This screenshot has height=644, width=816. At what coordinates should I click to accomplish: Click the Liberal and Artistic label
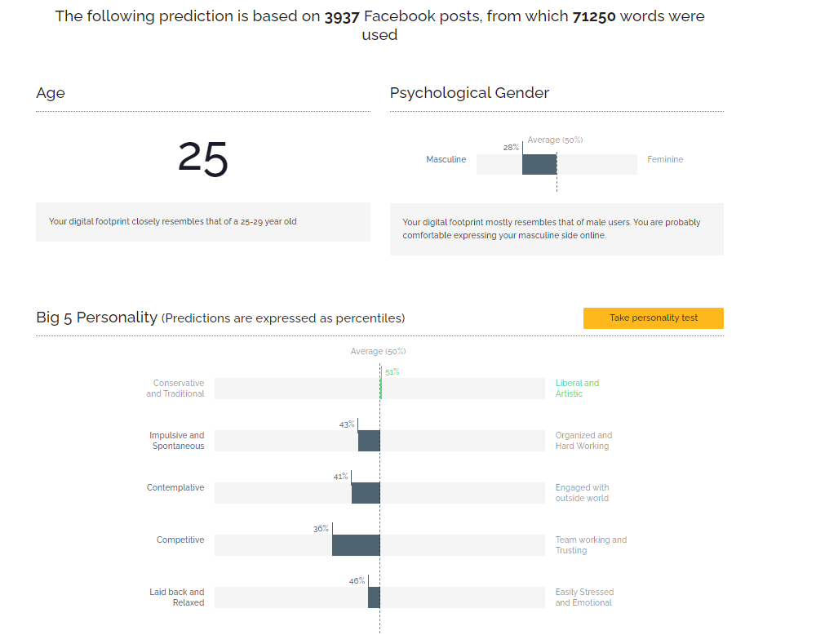pos(577,389)
